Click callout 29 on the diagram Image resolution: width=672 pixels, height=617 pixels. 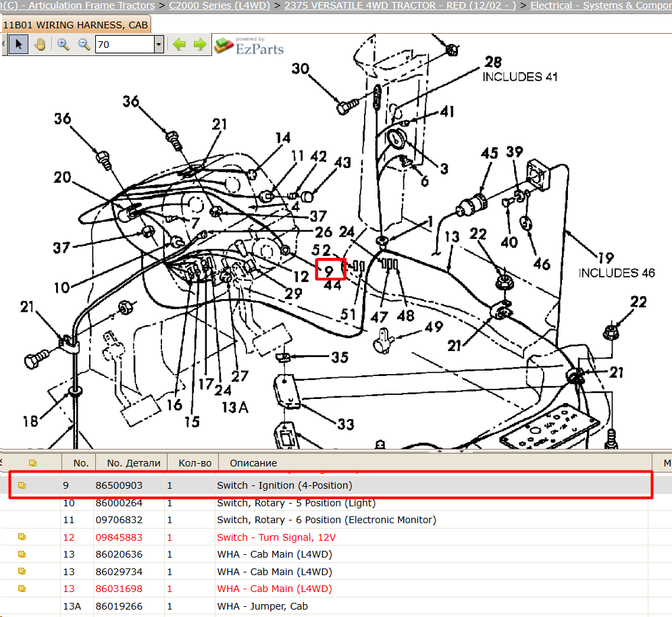click(294, 294)
